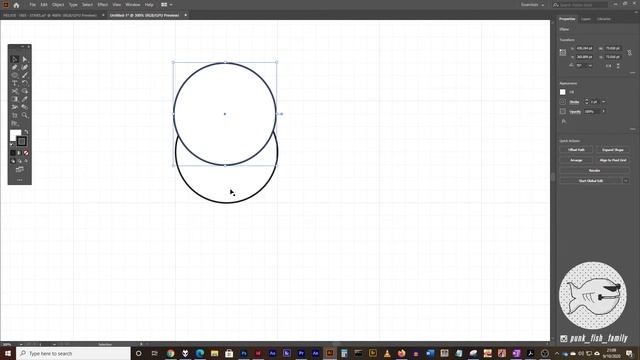Screen dimensions: 640x360
Task: Select the Rotate tool
Action: pos(25,83)
